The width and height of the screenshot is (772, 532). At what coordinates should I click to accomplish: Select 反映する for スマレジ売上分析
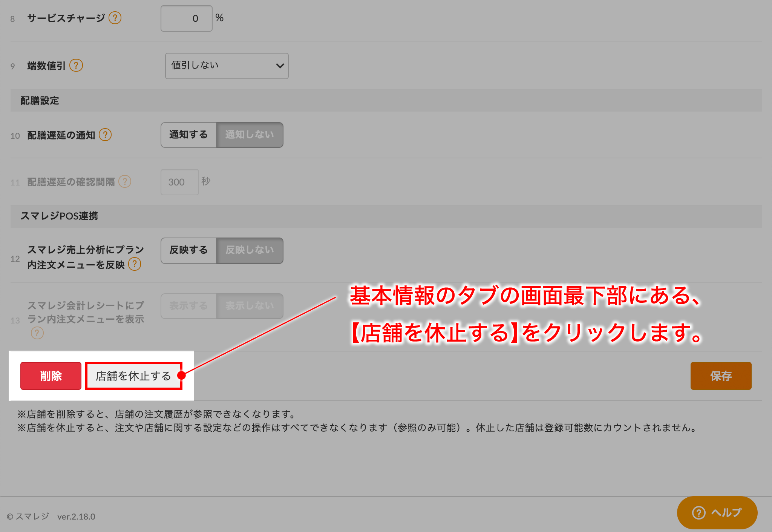click(188, 250)
